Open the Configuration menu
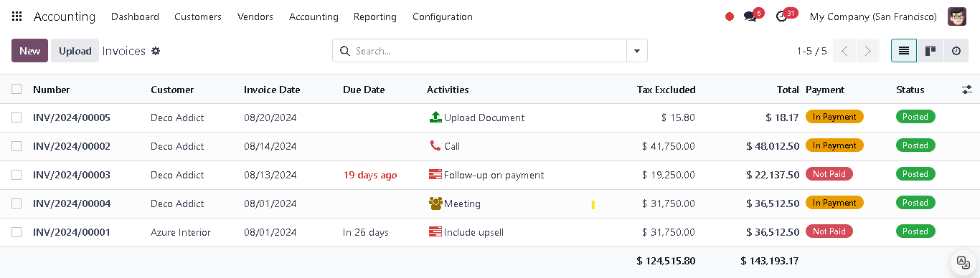Image resolution: width=980 pixels, height=278 pixels. coord(443,16)
